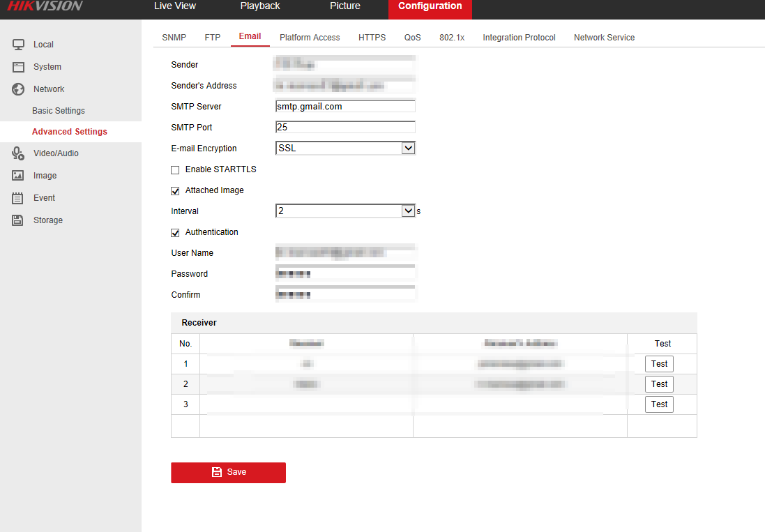Open the E-mail Encryption dropdown

click(x=345, y=149)
